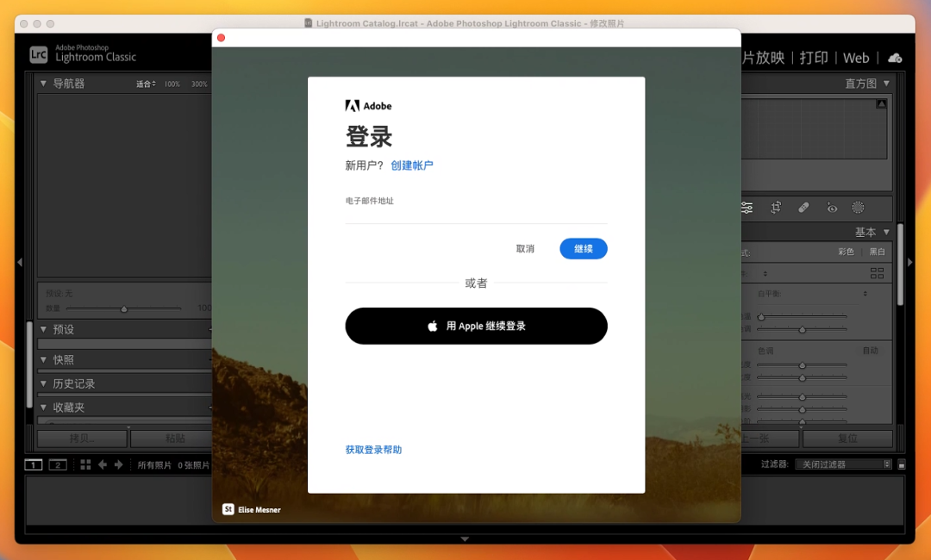Go forward with the filmstrip right arrow
931x560 pixels.
118,464
